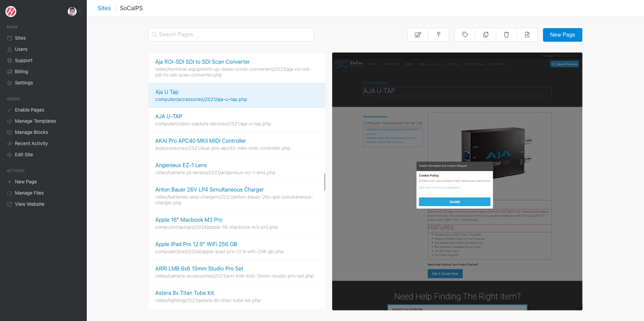The image size is (644, 321).
Task: Select the Edit pages pencil icon
Action: click(418, 35)
